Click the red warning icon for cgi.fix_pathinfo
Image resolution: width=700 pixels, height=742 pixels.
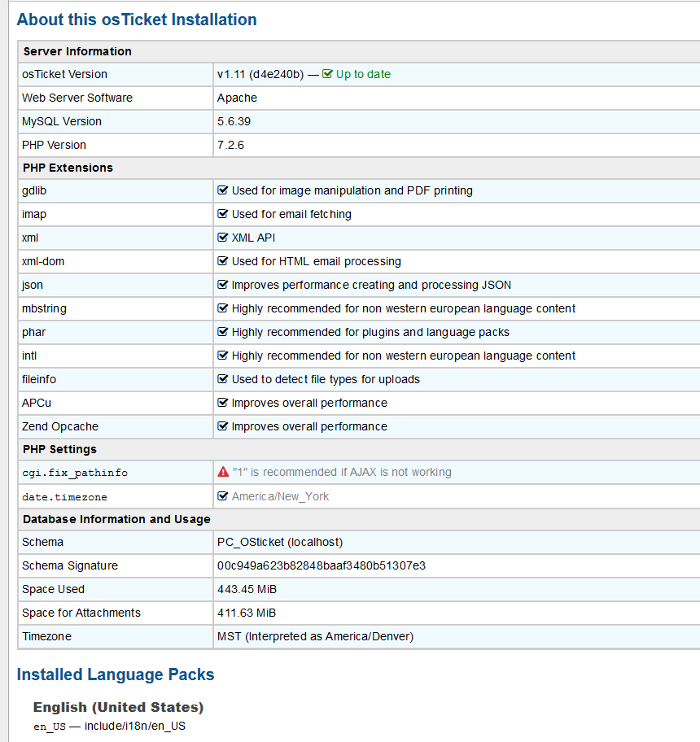[x=223, y=472]
